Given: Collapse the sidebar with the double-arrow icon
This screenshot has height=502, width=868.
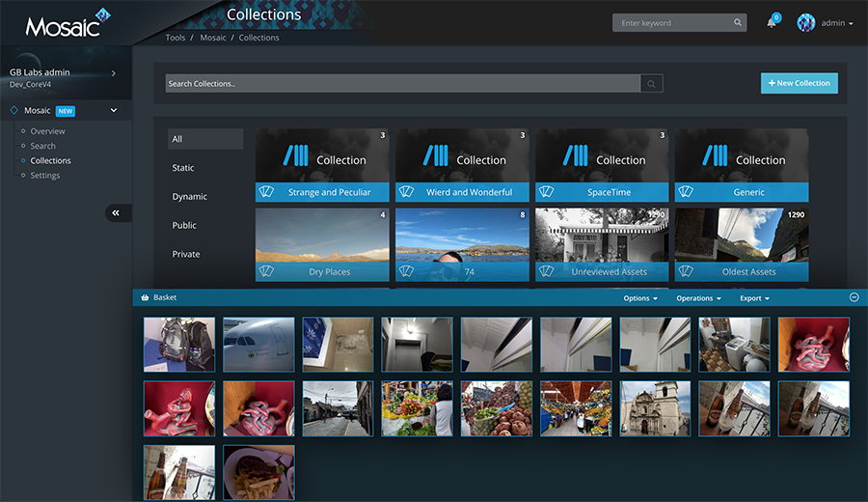Looking at the screenshot, I should pyautogui.click(x=117, y=213).
